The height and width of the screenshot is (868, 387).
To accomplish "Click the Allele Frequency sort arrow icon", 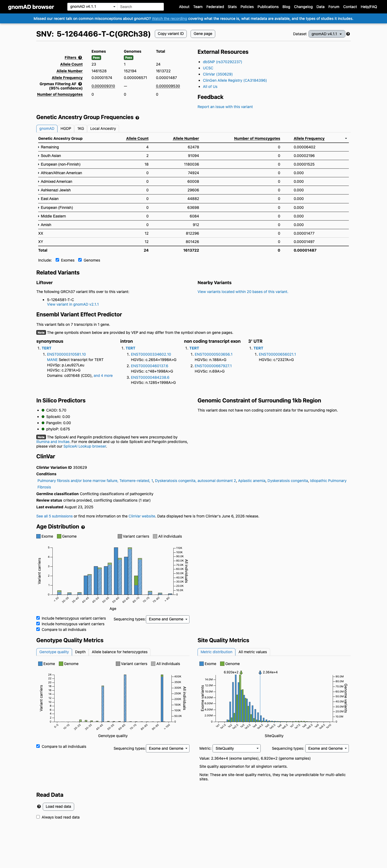I will tap(346, 138).
